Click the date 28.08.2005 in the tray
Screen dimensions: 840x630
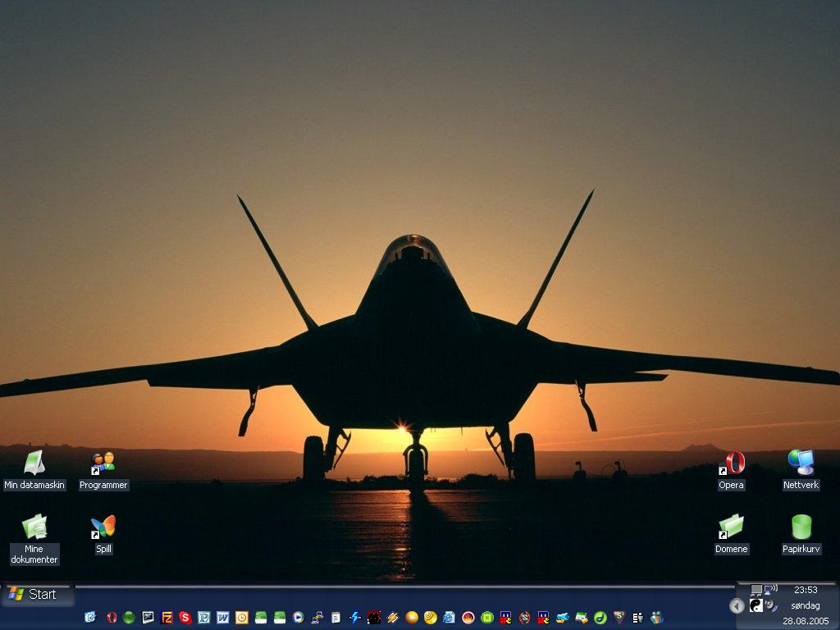(806, 622)
